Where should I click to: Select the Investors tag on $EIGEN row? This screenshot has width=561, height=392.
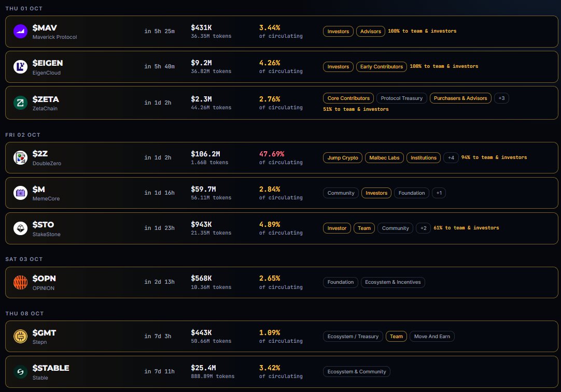click(338, 67)
